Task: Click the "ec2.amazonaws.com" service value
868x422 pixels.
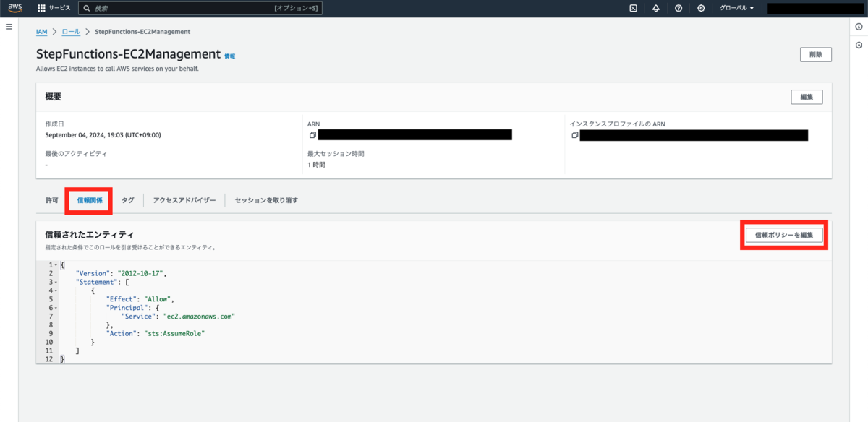Action: [200, 316]
